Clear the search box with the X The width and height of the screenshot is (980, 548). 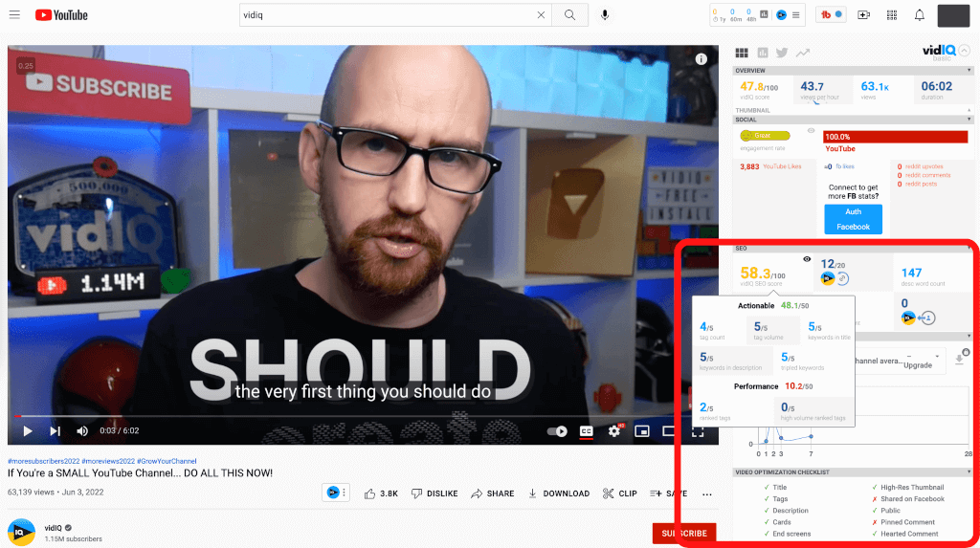point(541,15)
